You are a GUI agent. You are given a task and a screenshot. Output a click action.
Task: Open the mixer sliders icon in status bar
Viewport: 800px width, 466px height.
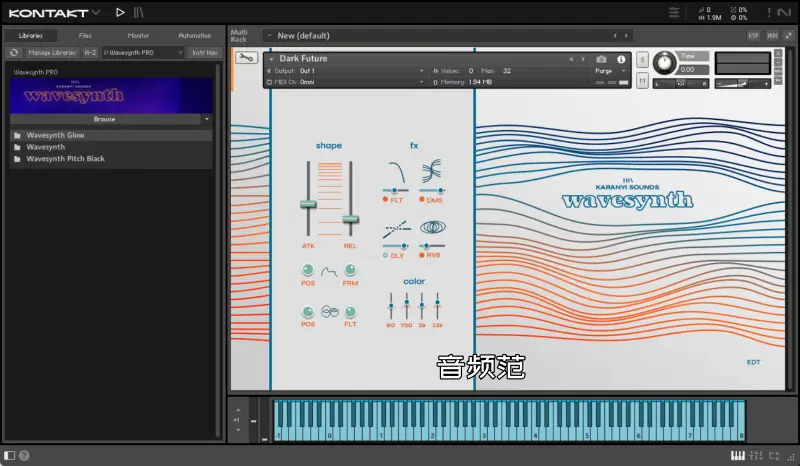click(756, 455)
